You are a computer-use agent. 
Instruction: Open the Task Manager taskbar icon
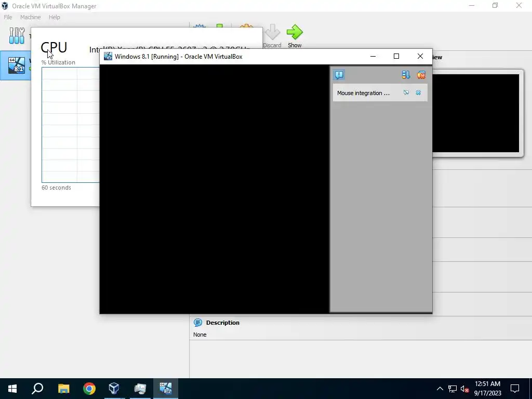pos(140,389)
